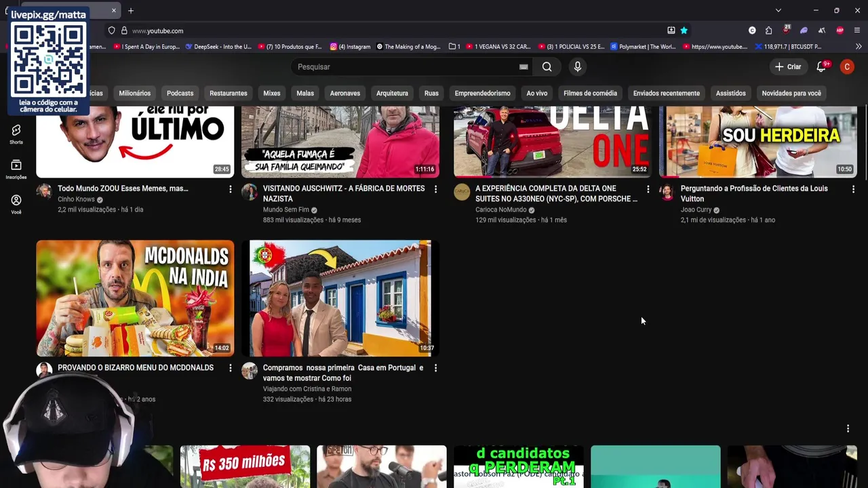Open the virtual keyboard in search box
The height and width of the screenshot is (488, 868).
pos(524,66)
